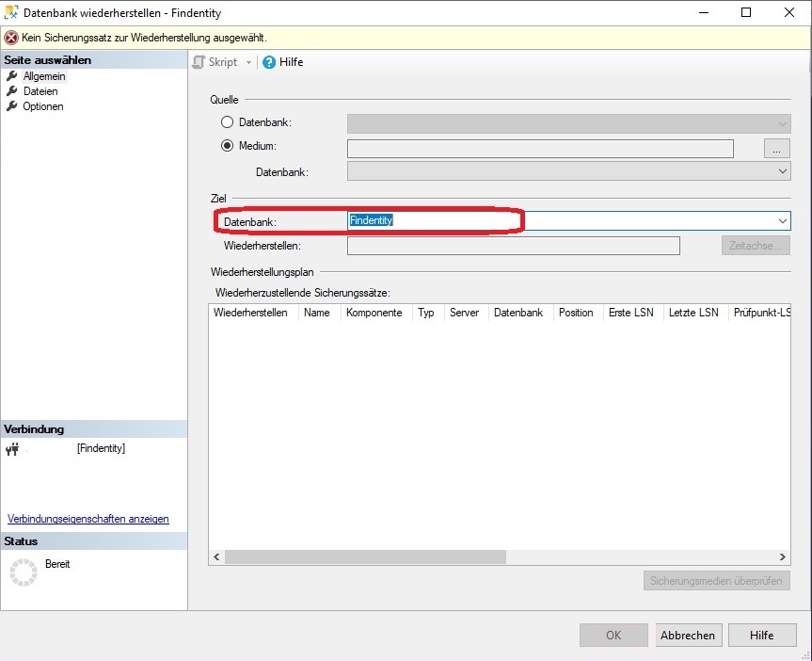Click the OK button

[613, 635]
